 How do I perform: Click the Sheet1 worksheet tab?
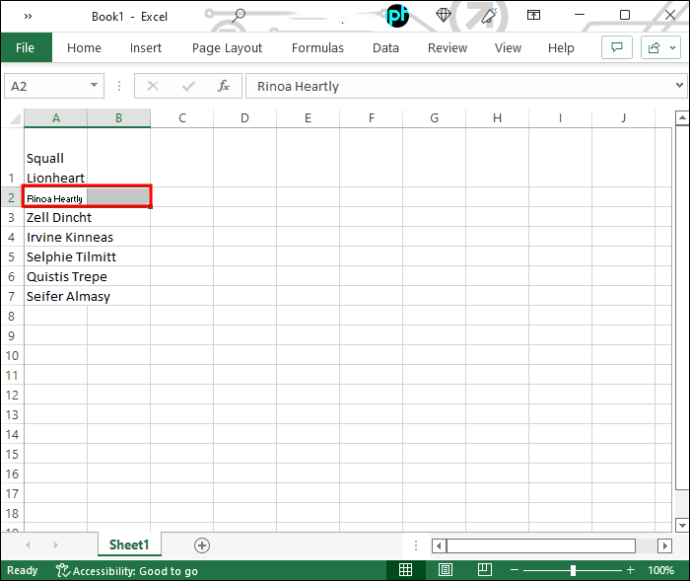(x=129, y=545)
